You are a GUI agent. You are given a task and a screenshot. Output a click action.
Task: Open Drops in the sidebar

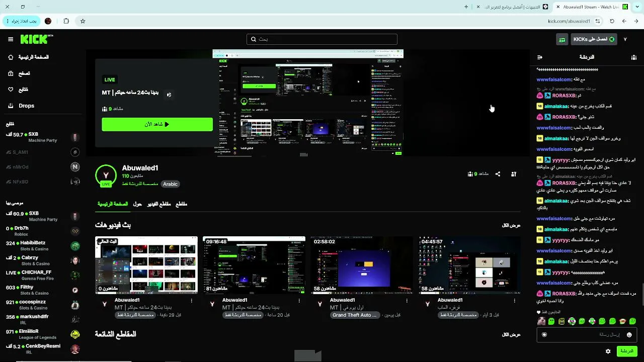[21, 106]
